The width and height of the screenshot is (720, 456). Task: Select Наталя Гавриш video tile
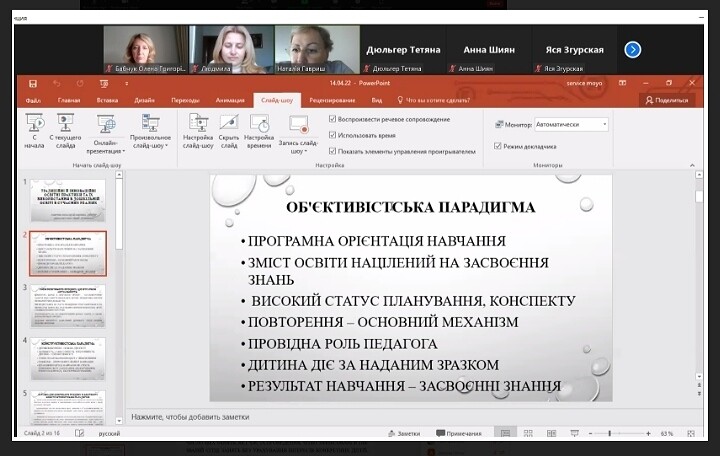[x=317, y=50]
